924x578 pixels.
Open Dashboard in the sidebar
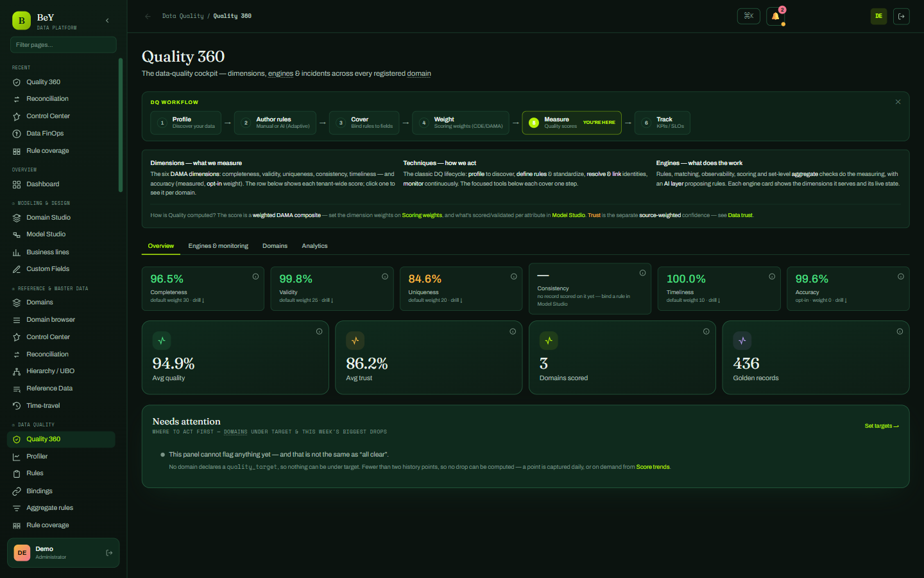tap(61, 184)
